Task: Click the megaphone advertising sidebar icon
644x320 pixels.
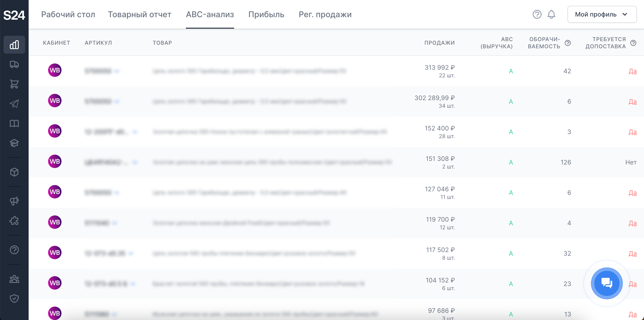Action: (x=14, y=201)
